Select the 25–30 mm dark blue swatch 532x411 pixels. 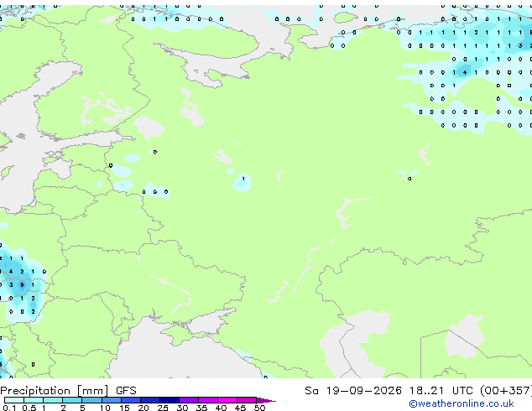(x=170, y=400)
